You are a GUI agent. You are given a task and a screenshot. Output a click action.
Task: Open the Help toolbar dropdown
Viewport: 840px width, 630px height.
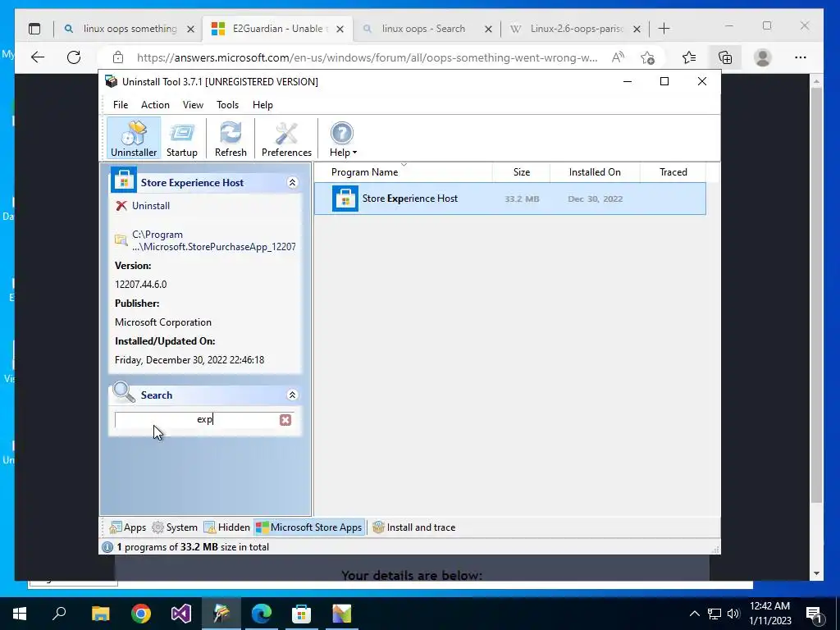click(342, 139)
